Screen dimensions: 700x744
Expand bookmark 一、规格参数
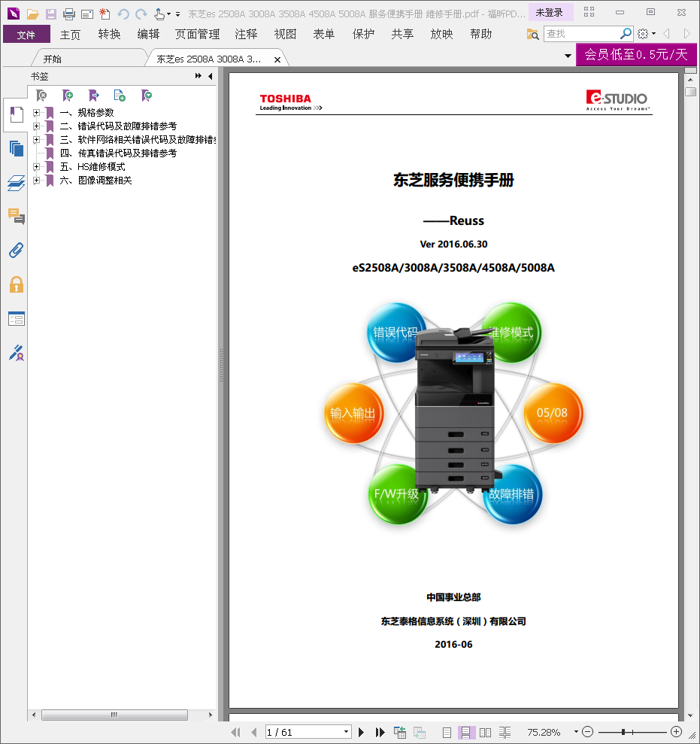[36, 112]
